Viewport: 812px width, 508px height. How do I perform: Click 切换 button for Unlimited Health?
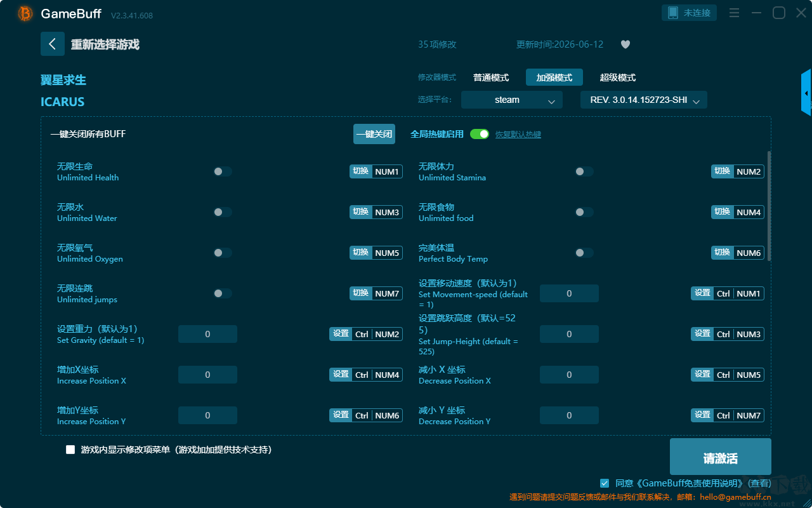(x=360, y=171)
